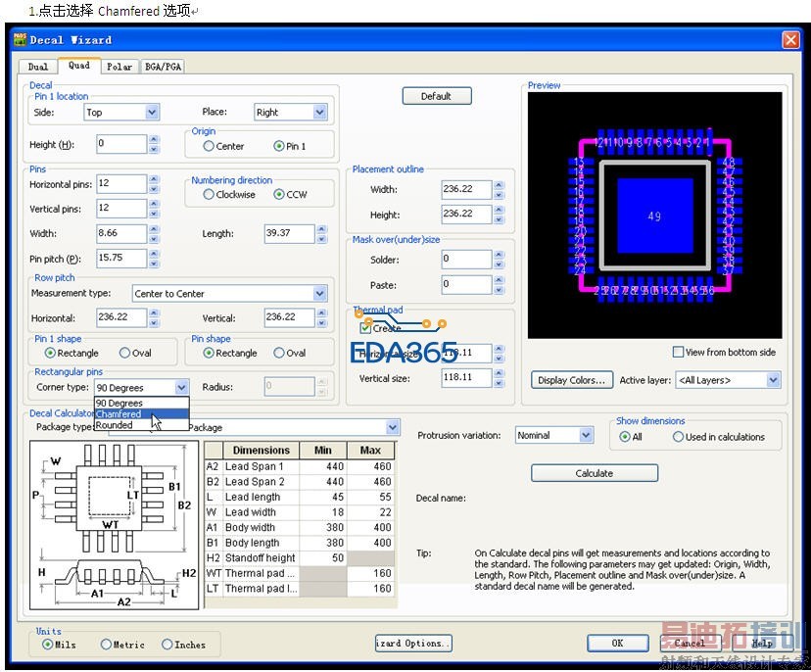Click the Pin pitch spinner arrows

[153, 259]
